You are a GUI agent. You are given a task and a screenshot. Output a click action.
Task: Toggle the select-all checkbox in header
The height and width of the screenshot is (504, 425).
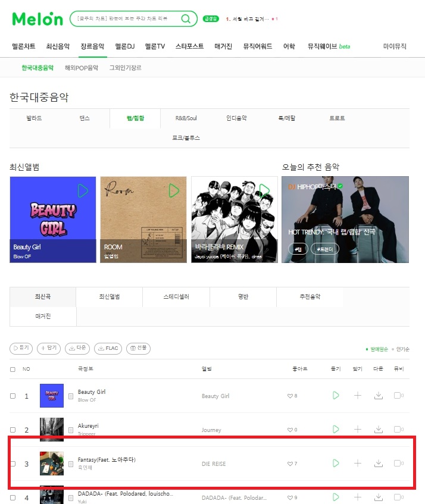(x=13, y=370)
